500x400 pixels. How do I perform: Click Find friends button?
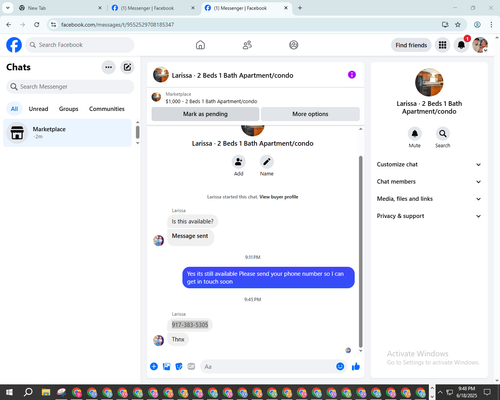pos(411,45)
